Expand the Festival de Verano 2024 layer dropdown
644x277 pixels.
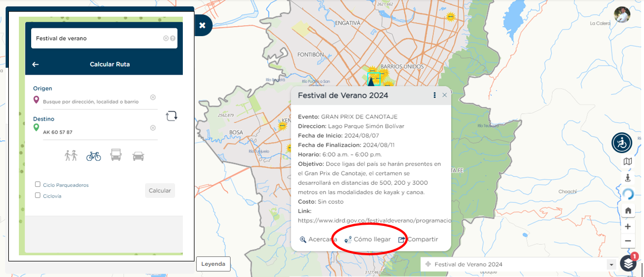click(x=612, y=265)
